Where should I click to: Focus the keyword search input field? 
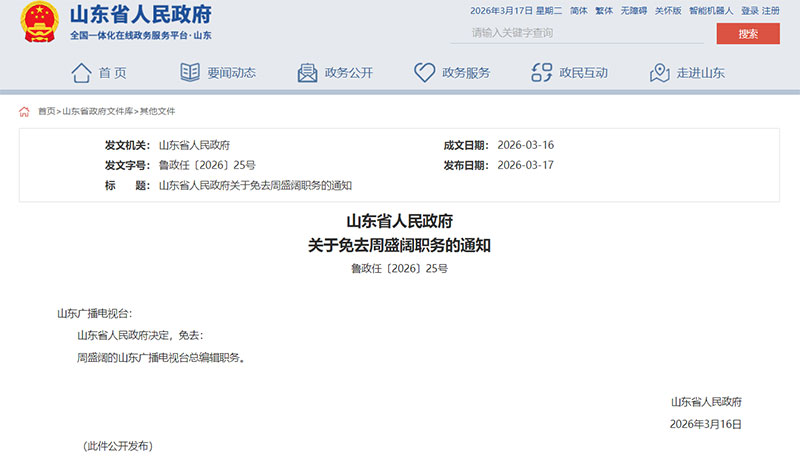click(x=580, y=33)
